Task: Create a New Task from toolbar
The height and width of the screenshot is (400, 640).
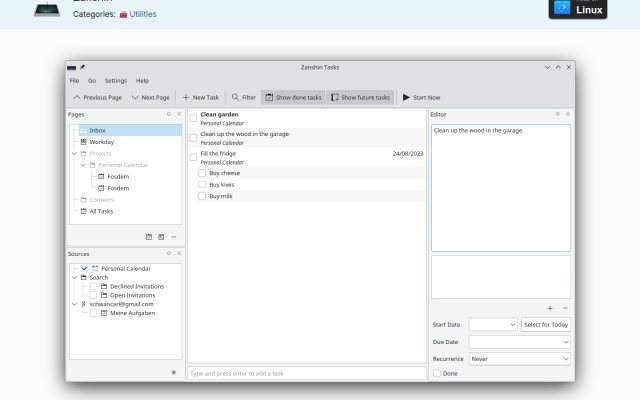Action: [201, 98]
